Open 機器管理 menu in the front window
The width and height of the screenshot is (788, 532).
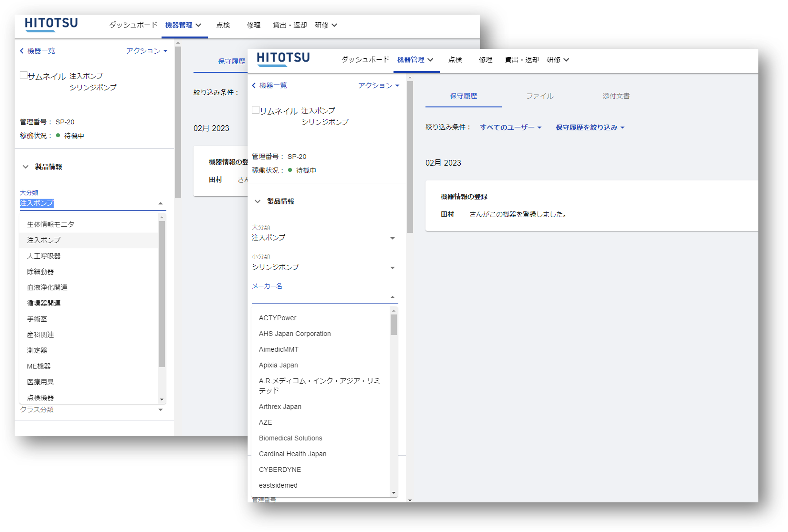pos(415,60)
